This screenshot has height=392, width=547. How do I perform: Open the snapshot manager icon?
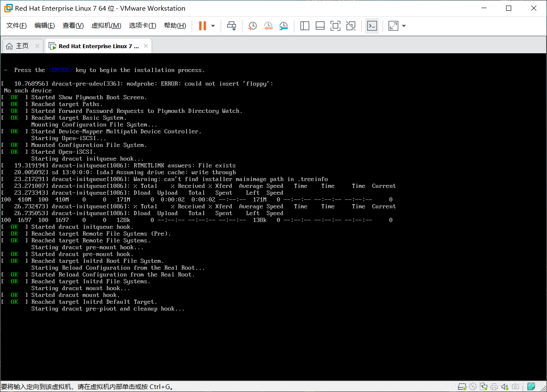point(284,26)
